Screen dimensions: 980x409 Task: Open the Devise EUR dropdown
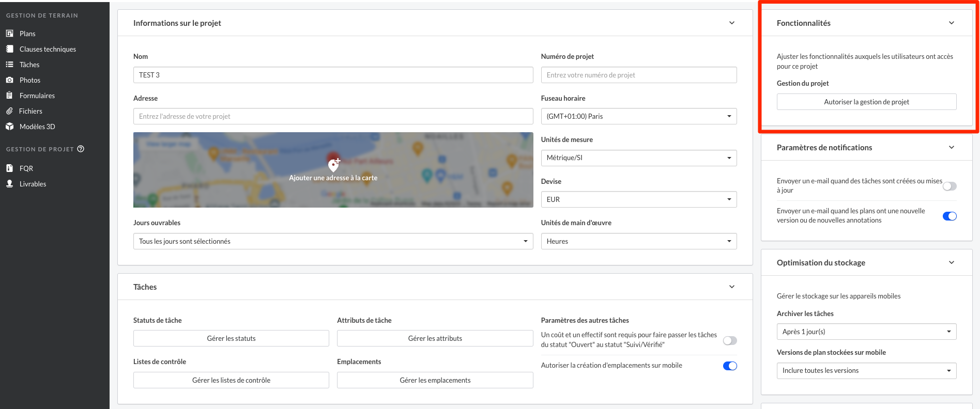point(639,199)
